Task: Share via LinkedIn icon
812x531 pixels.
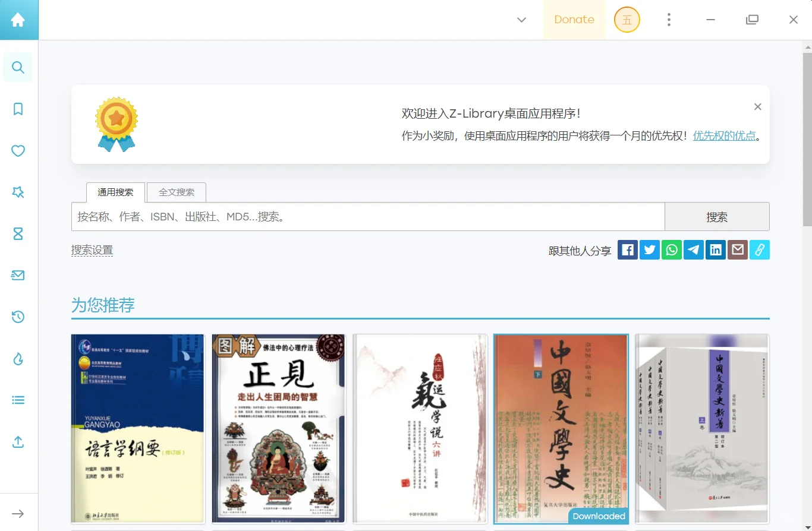Action: [716, 250]
